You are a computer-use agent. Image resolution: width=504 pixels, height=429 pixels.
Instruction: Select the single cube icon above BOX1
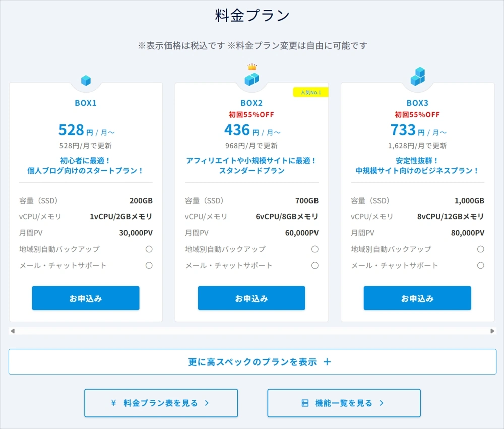pyautogui.click(x=86, y=80)
